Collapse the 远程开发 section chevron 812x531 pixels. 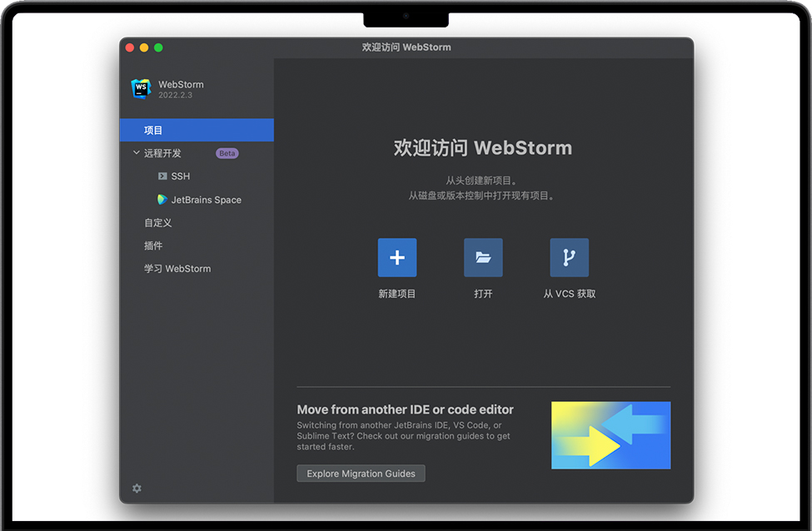point(137,153)
